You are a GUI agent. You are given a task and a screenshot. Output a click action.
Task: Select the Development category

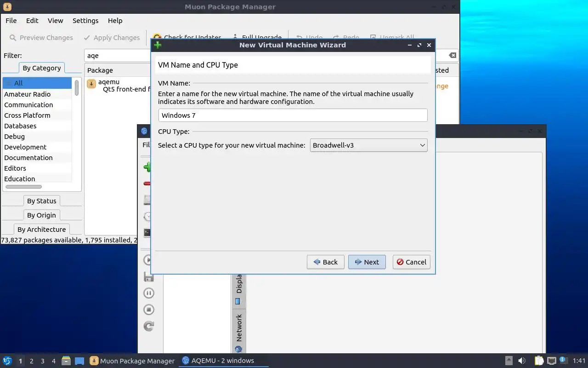[37, 147]
